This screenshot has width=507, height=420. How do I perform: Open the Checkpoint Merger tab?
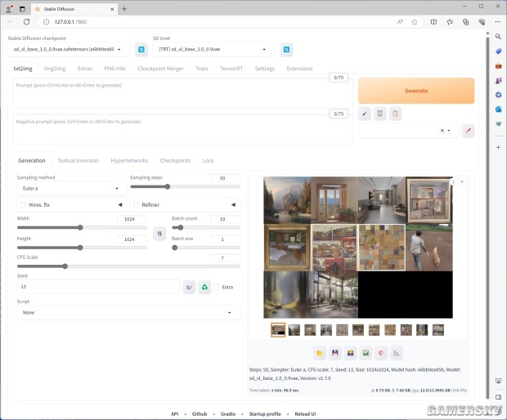[x=160, y=69]
